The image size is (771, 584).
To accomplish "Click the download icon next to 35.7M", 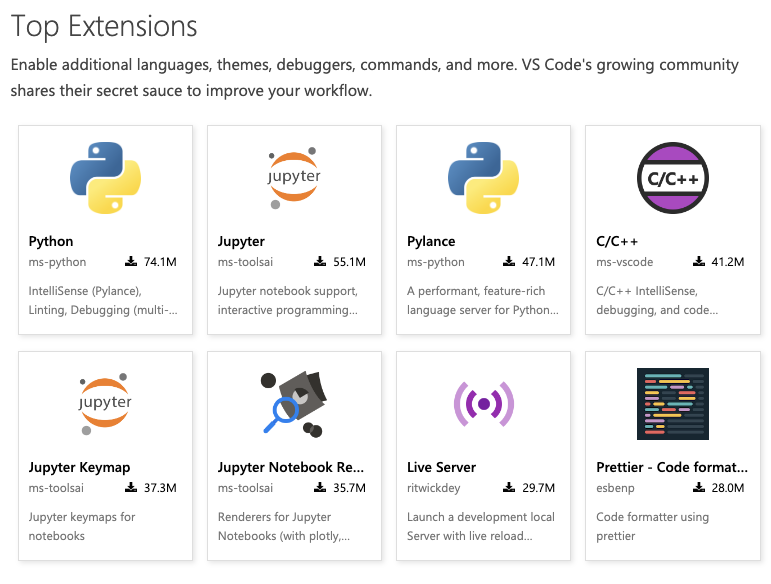I will pos(320,487).
